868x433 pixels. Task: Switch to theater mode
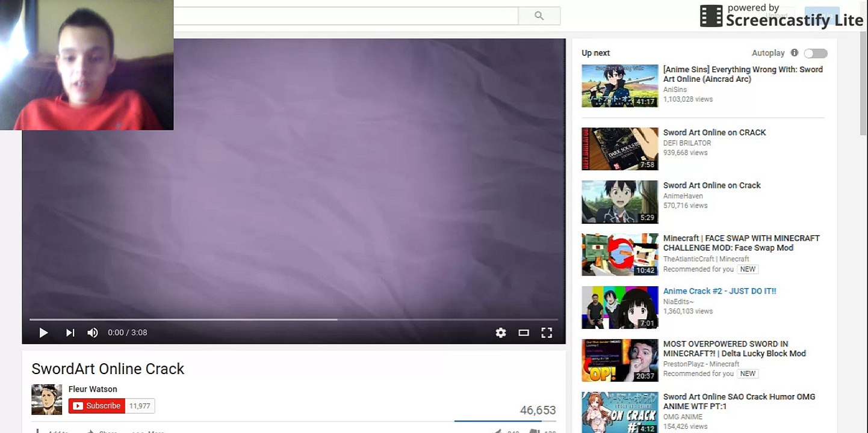coord(524,333)
